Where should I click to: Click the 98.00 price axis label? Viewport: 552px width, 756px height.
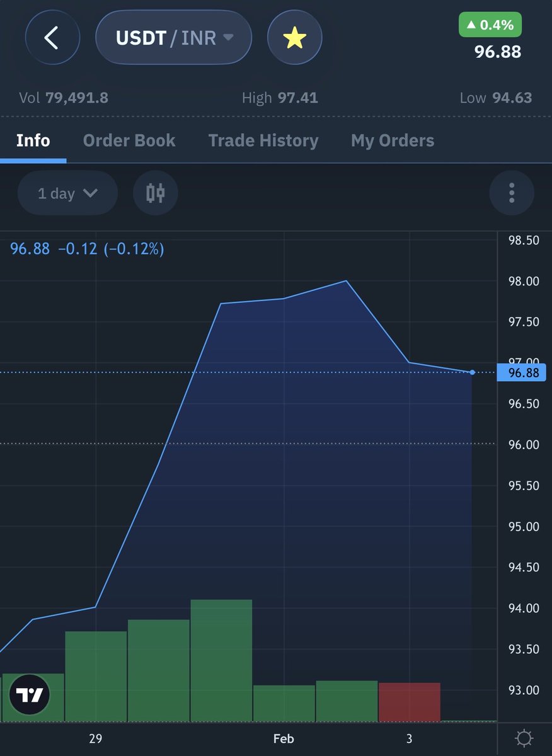(x=524, y=281)
